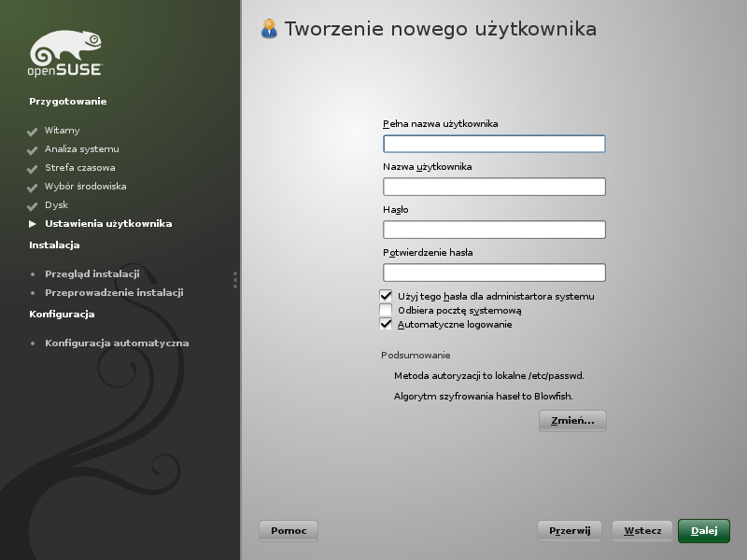The width and height of the screenshot is (747, 560).
Task: Click the arrow marker beside Ustawienia użytkownika
Action: (x=33, y=224)
